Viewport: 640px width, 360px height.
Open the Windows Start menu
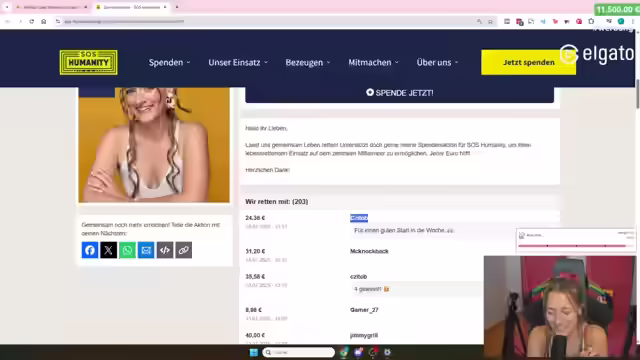tap(253, 352)
